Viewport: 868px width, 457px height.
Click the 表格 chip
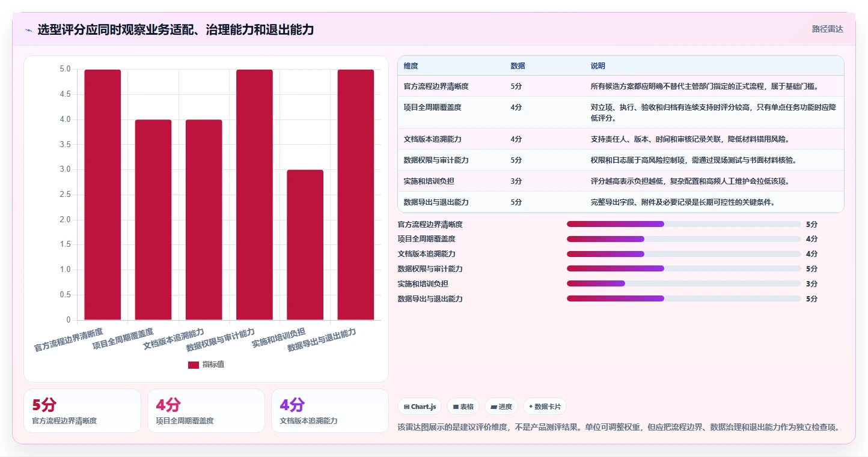(x=463, y=407)
